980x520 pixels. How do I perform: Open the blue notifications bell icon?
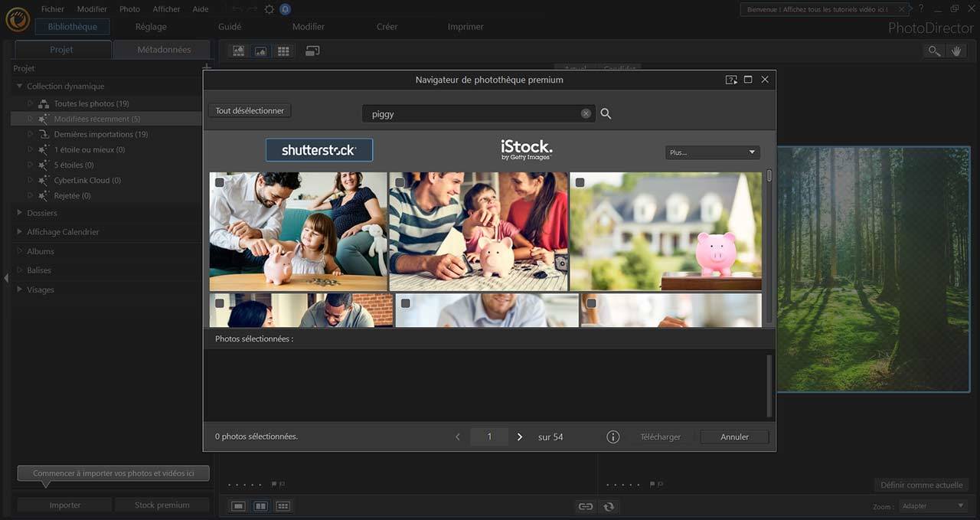click(x=286, y=9)
